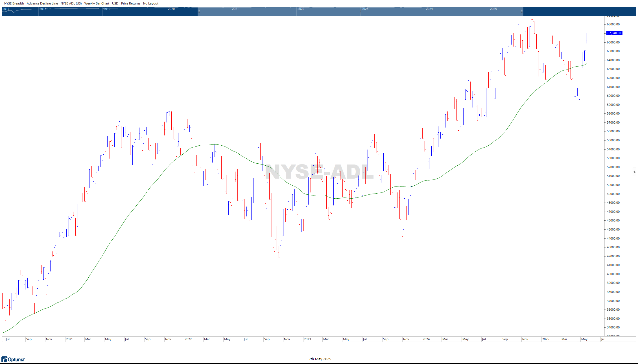Click the chart title 'NYSE Breadth - Advance Decline Line'

pos(31,3)
